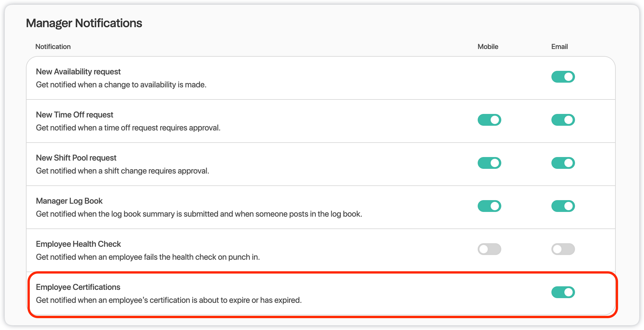Click the Email column header

tap(559, 47)
